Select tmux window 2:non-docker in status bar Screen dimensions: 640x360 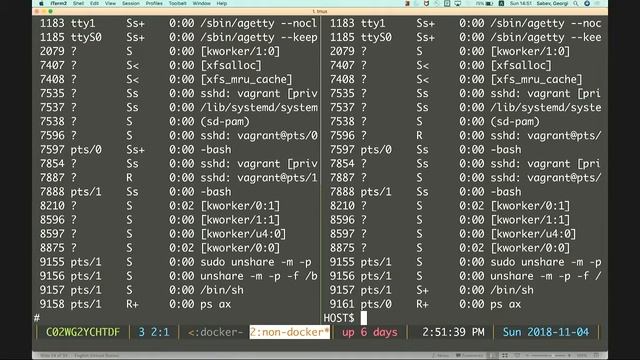(289, 332)
